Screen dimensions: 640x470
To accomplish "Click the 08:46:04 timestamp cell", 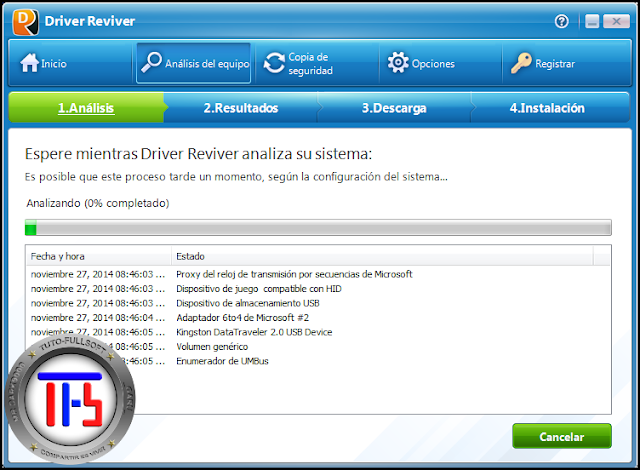I will point(98,318).
